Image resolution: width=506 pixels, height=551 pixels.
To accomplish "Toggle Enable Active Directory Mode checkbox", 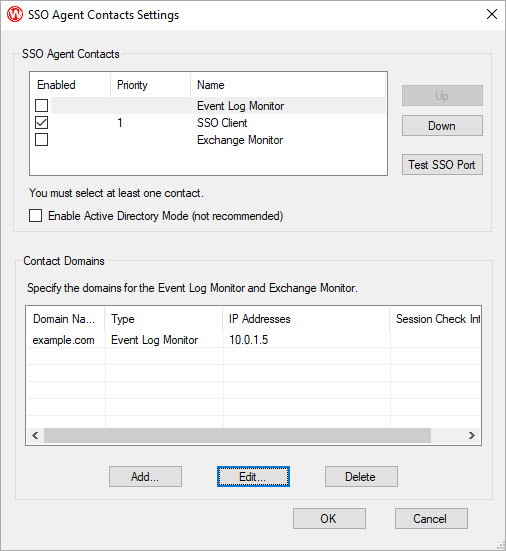I will [x=35, y=215].
